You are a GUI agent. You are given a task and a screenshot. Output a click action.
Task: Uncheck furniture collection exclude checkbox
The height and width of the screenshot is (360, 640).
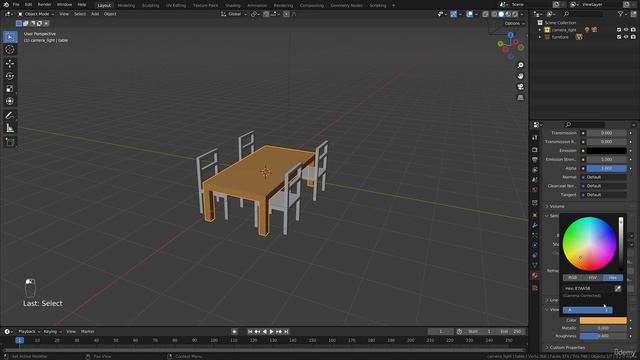point(619,37)
